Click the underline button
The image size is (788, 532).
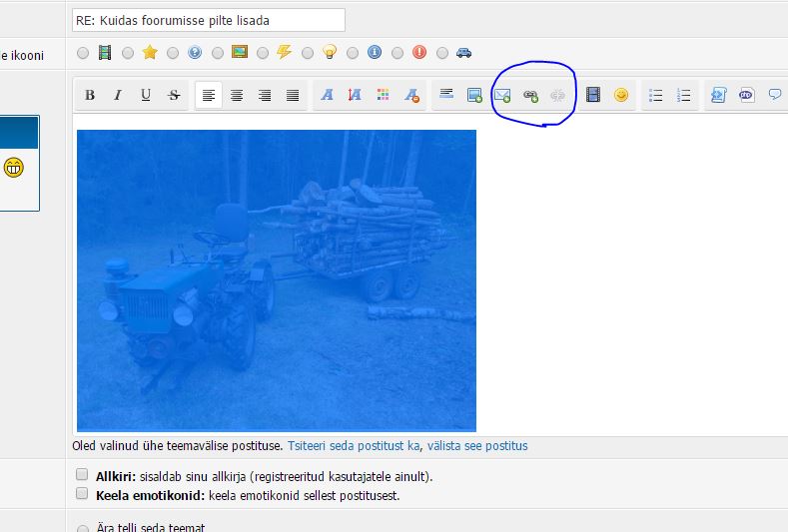point(146,96)
